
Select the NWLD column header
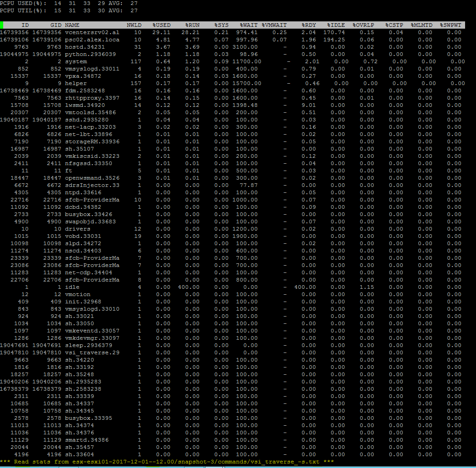click(134, 25)
